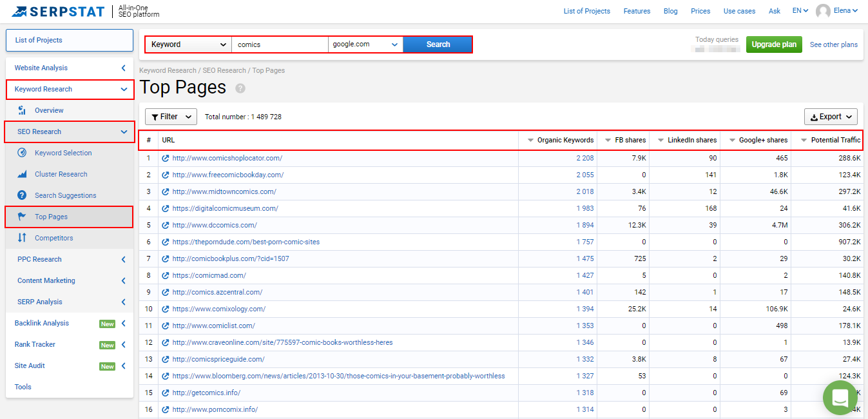Click the Overview chart icon in sidebar

click(22, 110)
